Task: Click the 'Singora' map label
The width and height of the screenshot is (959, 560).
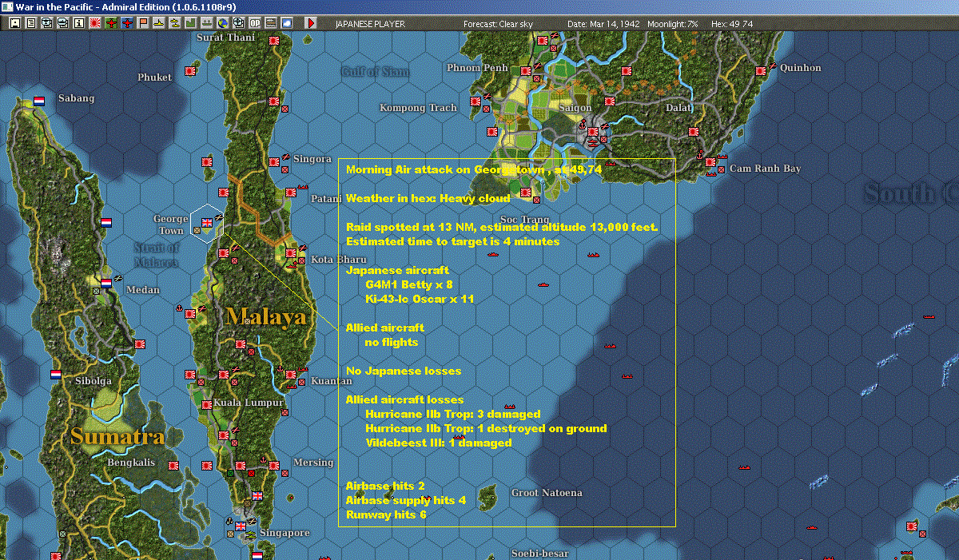Action: (312, 159)
